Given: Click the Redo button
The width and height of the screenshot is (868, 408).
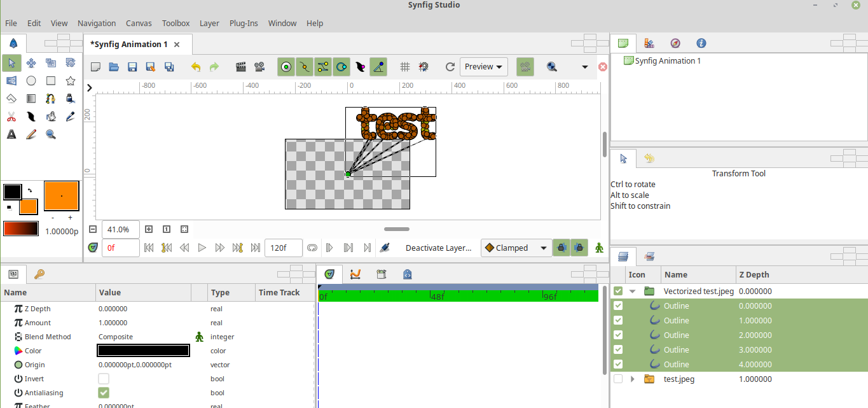Looking at the screenshot, I should (214, 66).
